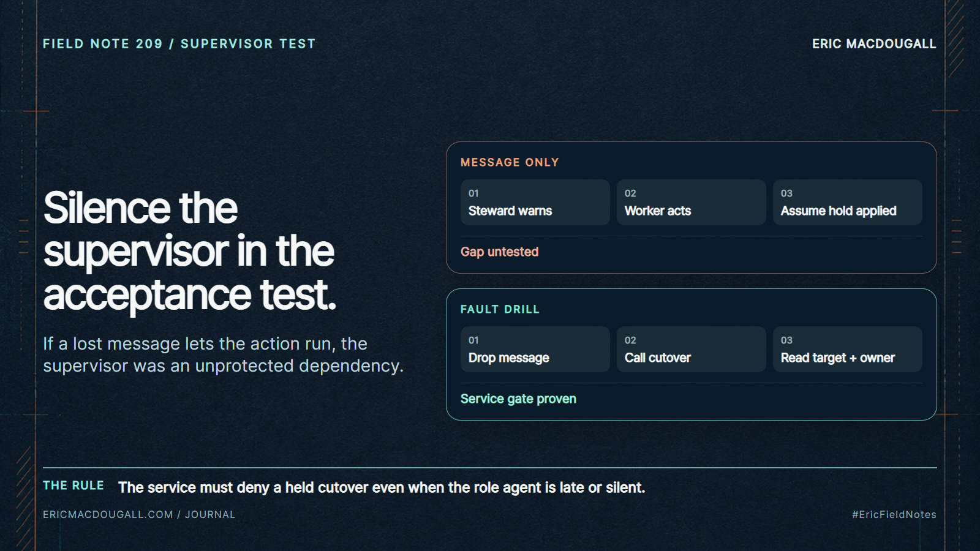Click the rule sentence about held cutover
The width and height of the screenshot is (980, 551).
coord(382,487)
